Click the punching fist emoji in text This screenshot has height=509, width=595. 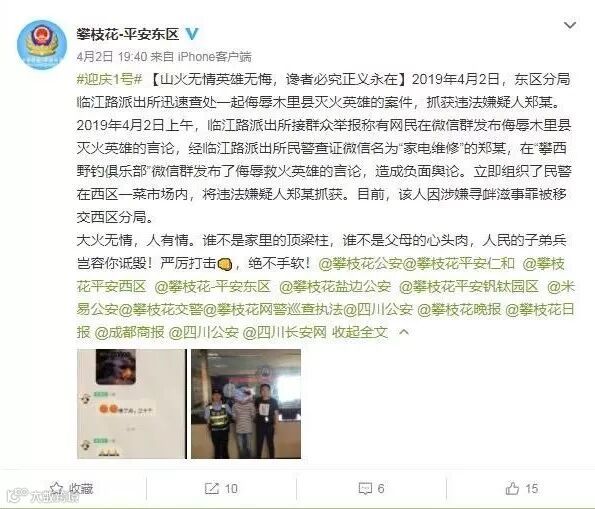tap(225, 264)
